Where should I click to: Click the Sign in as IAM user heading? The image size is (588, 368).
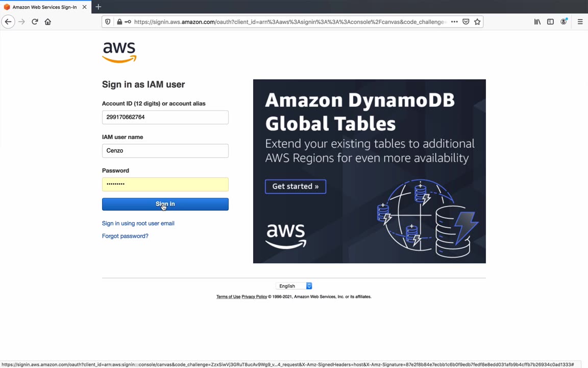[143, 84]
